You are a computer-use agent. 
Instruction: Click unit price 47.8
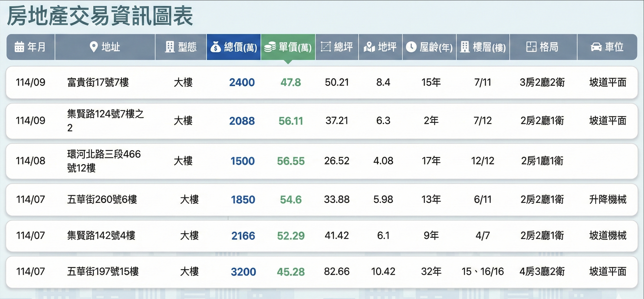pyautogui.click(x=291, y=82)
